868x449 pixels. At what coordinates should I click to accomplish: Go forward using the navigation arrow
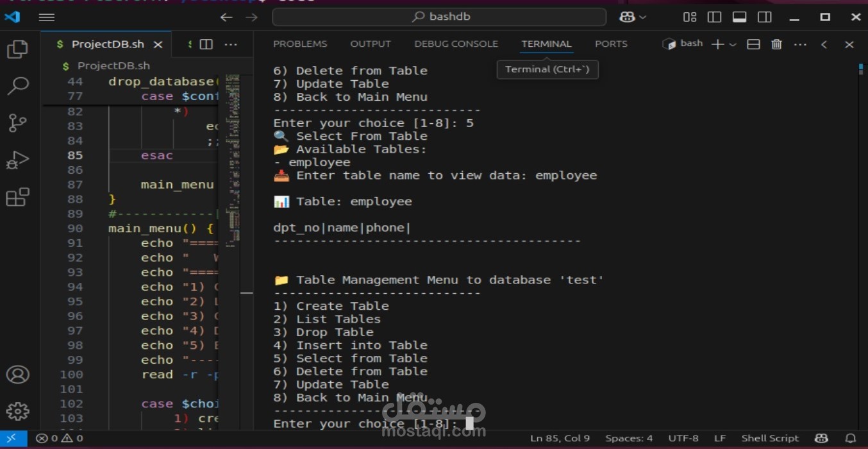[251, 17]
